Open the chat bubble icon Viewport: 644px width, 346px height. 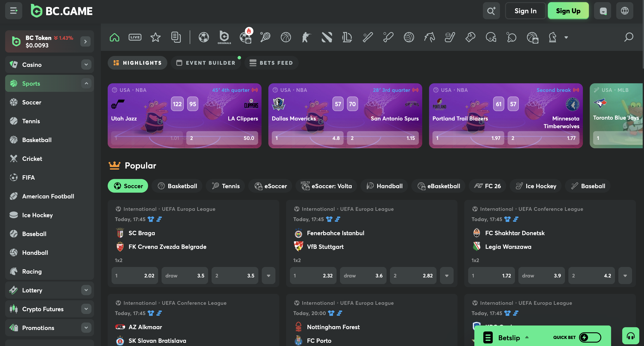click(x=603, y=11)
